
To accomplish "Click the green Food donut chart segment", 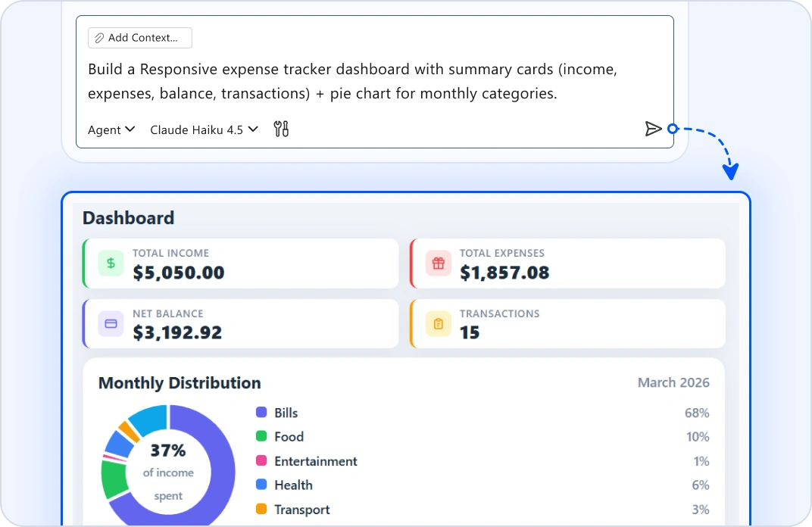I will (x=114, y=479).
